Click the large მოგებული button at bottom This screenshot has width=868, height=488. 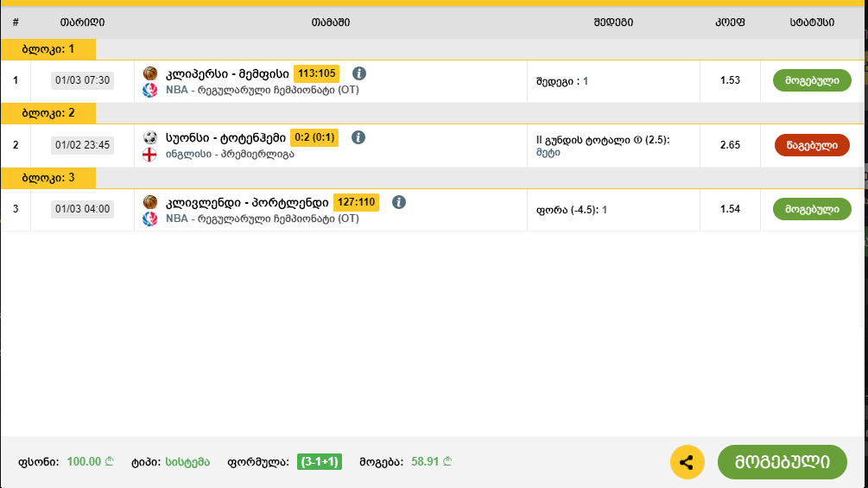click(782, 462)
